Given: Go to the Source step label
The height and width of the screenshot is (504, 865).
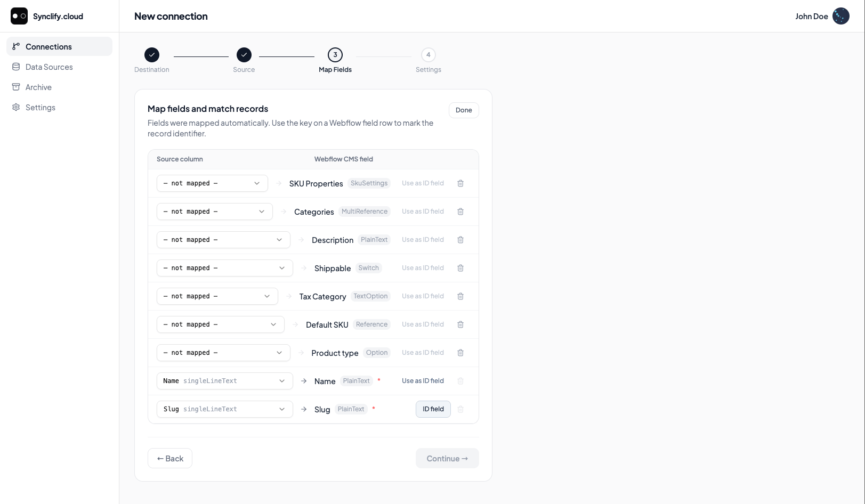Looking at the screenshot, I should (x=244, y=70).
